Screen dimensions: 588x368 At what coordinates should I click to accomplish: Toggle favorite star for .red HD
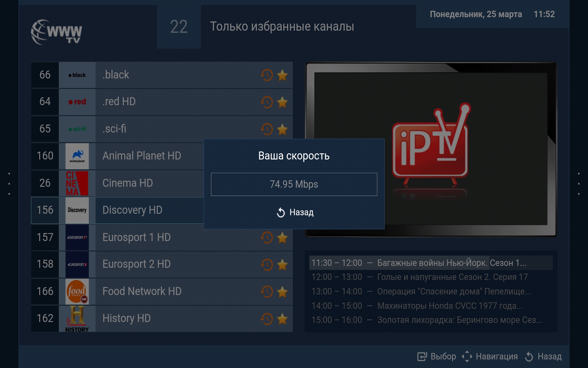(x=282, y=102)
